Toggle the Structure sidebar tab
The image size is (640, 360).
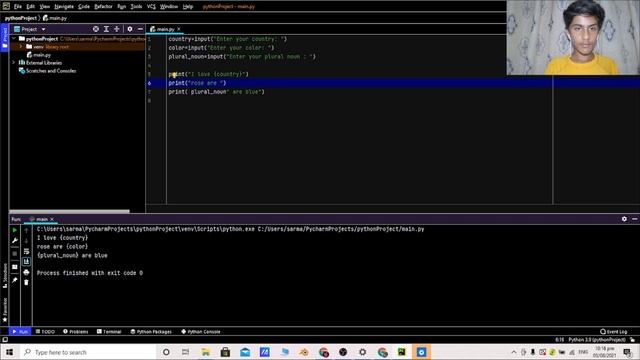[x=5, y=276]
